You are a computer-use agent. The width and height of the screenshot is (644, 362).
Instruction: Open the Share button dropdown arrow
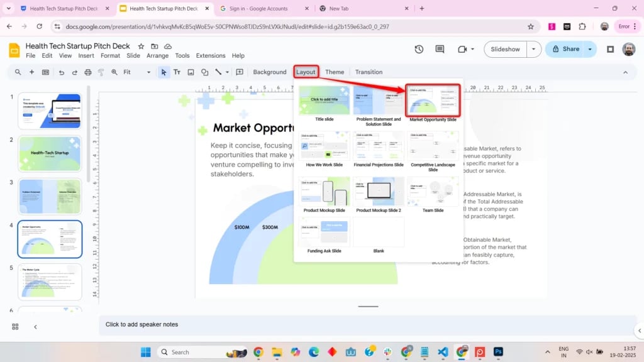click(589, 48)
